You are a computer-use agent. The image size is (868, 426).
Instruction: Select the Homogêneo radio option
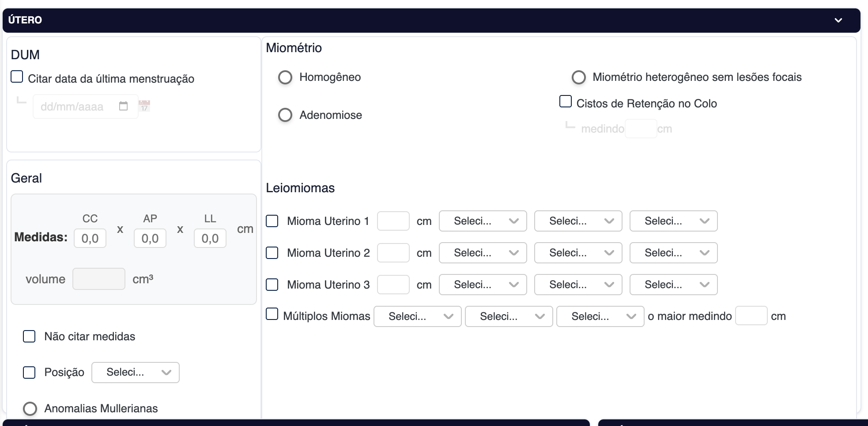[285, 77]
